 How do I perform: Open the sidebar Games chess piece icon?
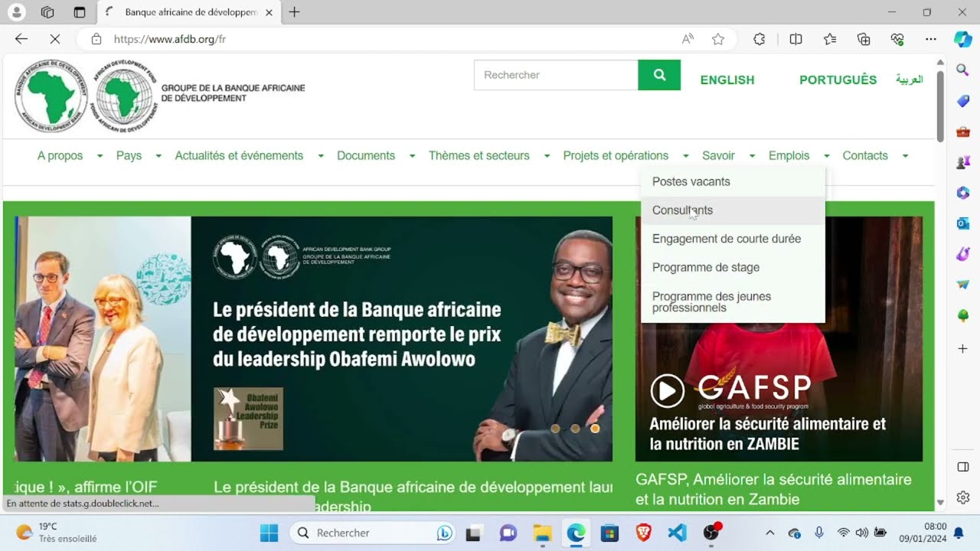963,162
